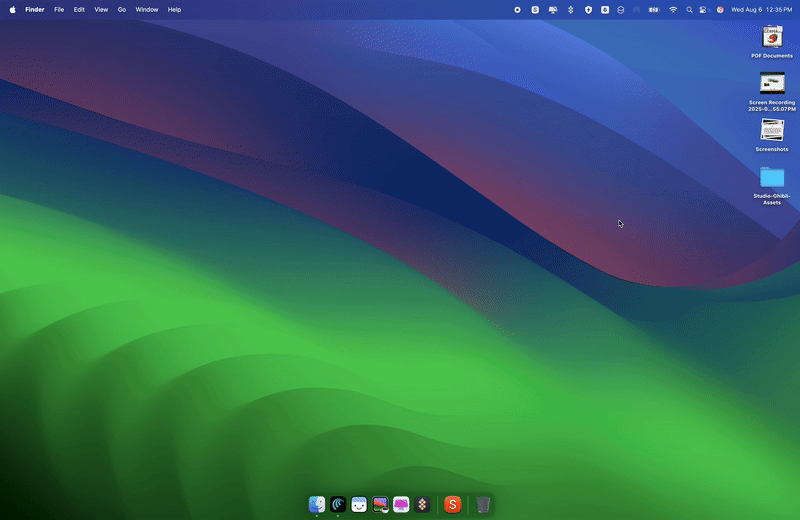800x520 pixels.
Task: Click the 'Studio-Ghibli-Assets' folder name label
Action: (x=772, y=200)
